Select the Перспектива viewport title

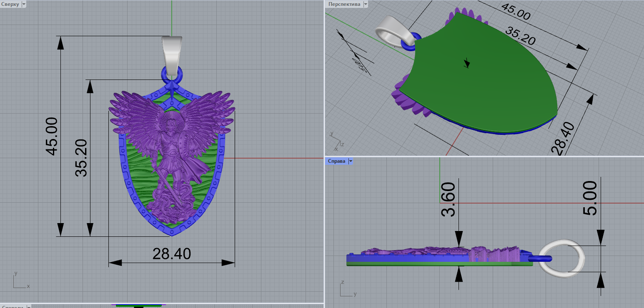344,4
